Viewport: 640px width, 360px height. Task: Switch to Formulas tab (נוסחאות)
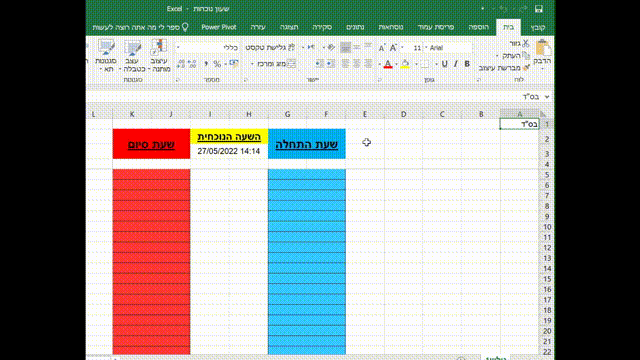[391, 27]
